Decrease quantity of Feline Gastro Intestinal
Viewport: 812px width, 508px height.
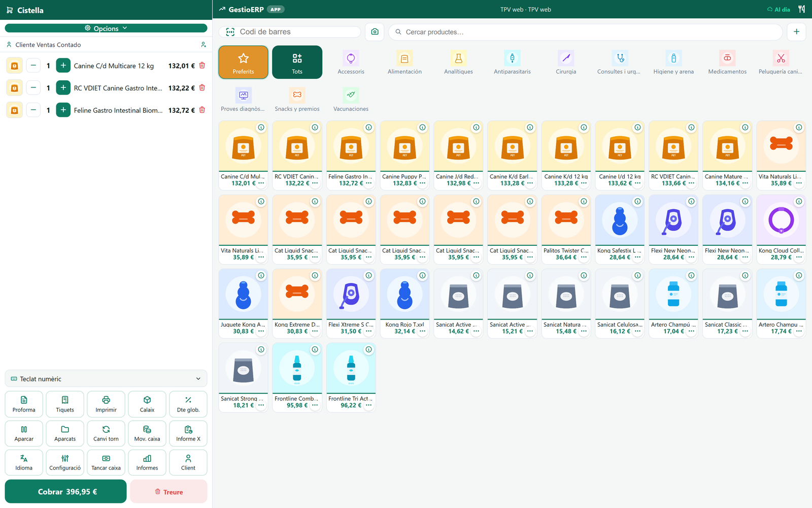click(33, 110)
